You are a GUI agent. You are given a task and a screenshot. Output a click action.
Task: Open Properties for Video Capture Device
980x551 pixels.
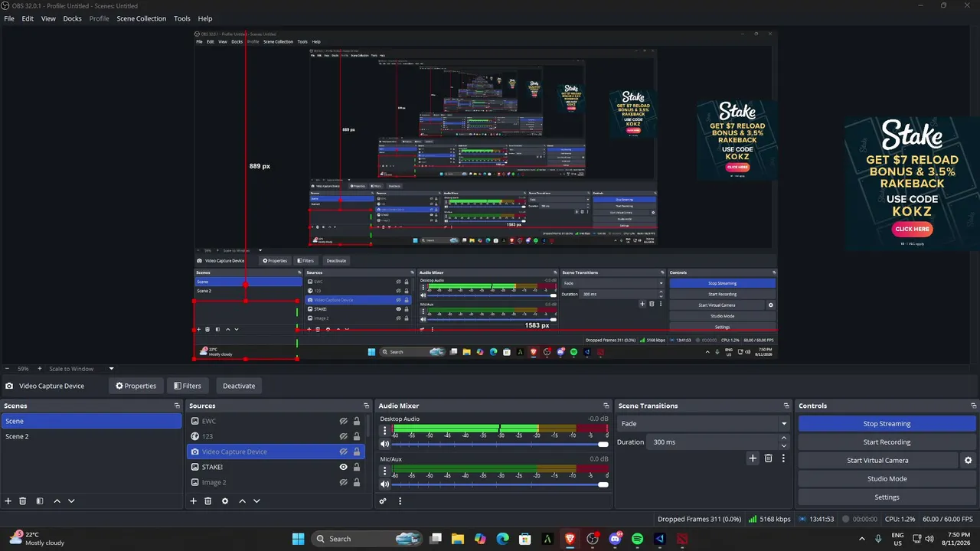tap(136, 386)
